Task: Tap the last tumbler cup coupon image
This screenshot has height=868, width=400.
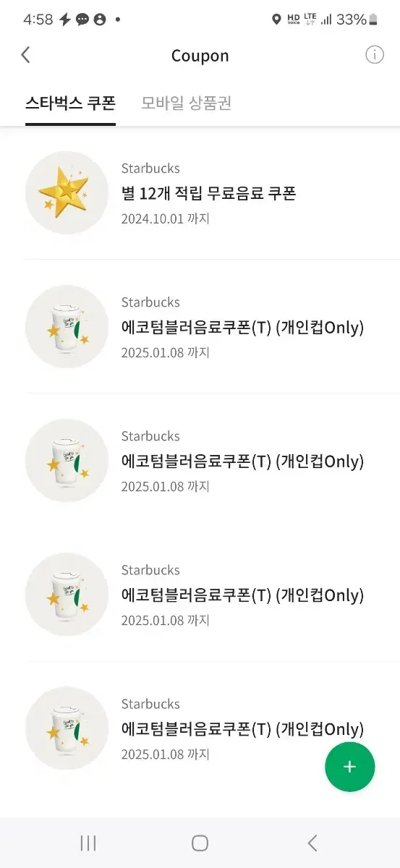Action: pos(67,728)
